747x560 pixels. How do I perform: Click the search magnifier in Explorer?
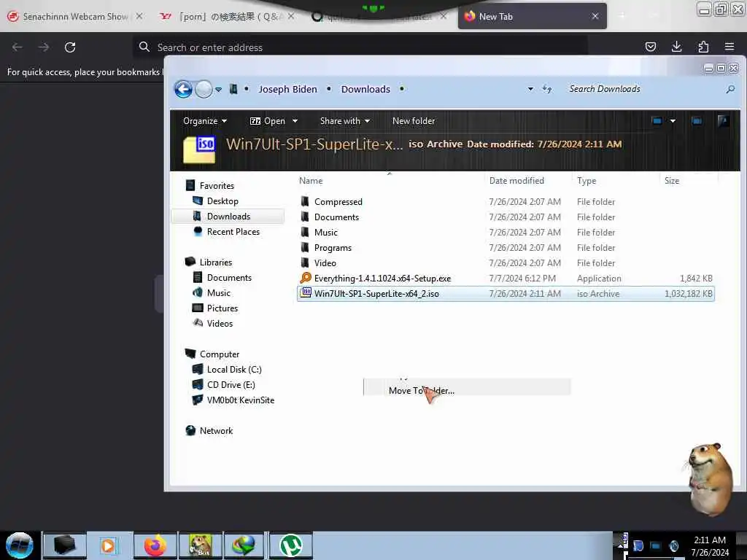[729, 89]
